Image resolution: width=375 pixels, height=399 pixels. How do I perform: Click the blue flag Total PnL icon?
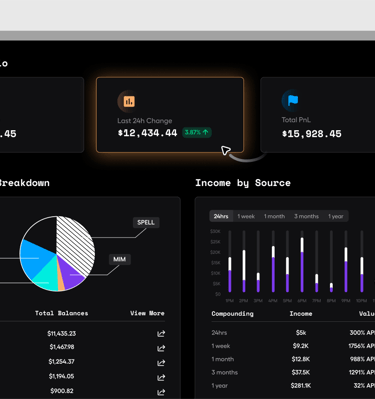(x=293, y=100)
